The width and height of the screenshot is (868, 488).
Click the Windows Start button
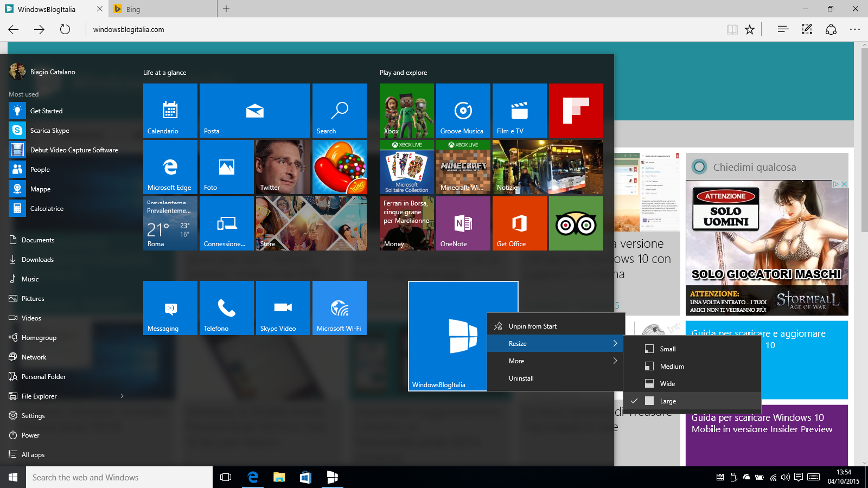click(x=13, y=478)
